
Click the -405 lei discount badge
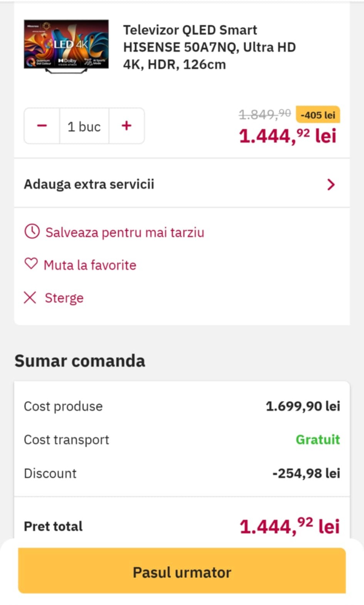click(317, 115)
